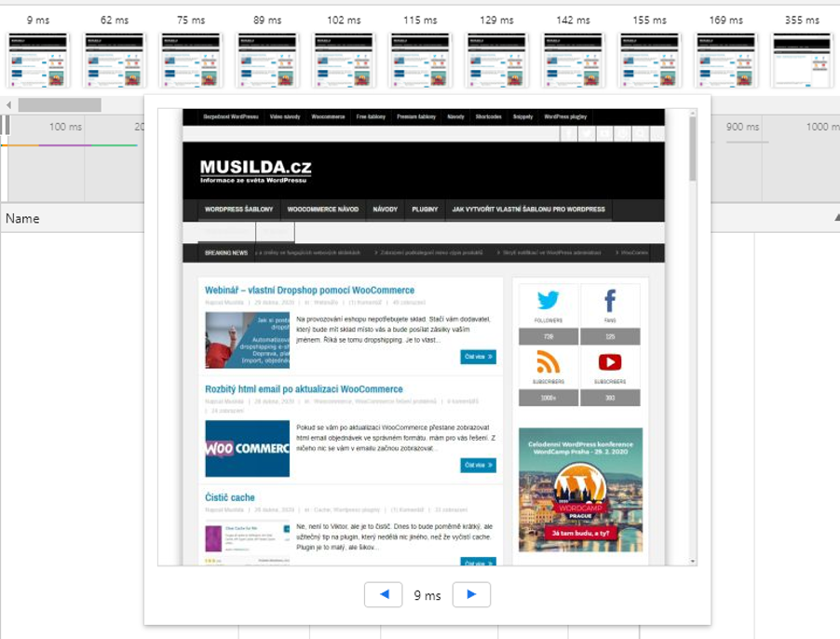
Task: Click the Webinář article thumbnail image
Action: tap(247, 340)
